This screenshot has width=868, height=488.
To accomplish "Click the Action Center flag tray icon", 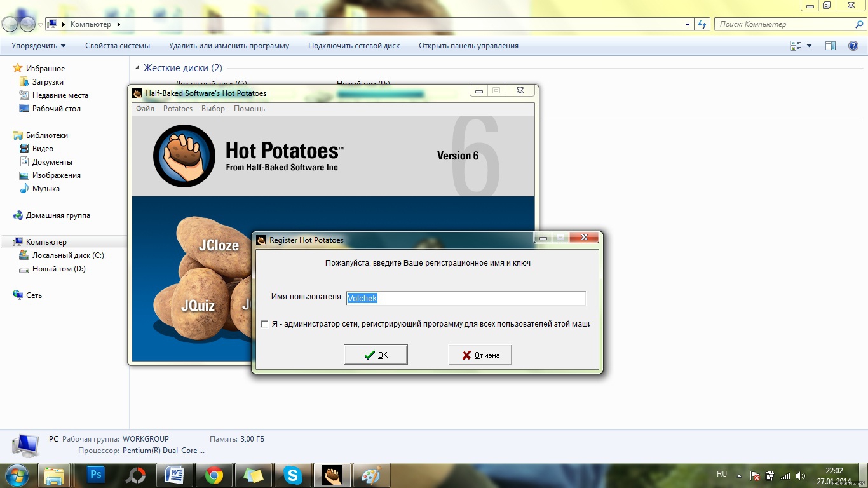I will tap(756, 475).
